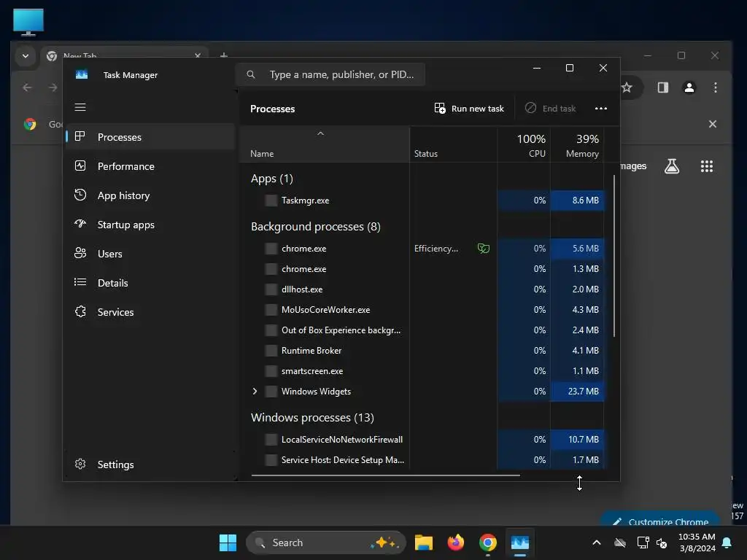Open the Users page
The image size is (747, 560).
click(150, 254)
